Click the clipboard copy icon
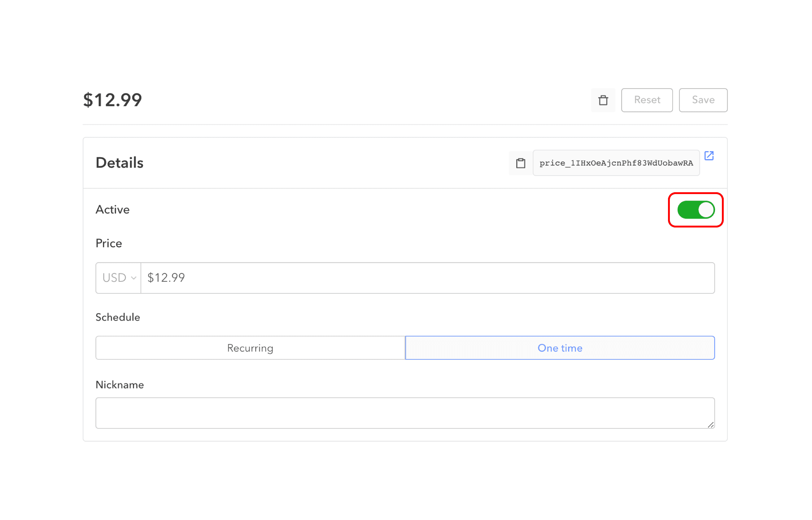812x520 pixels. (521, 163)
